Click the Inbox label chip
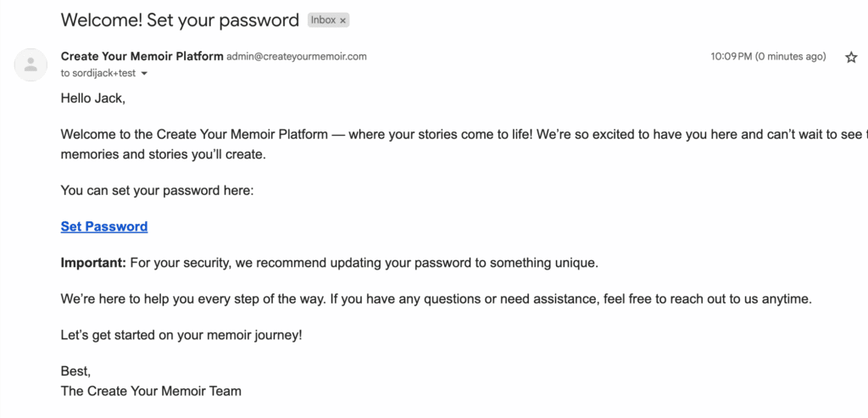 [328, 20]
